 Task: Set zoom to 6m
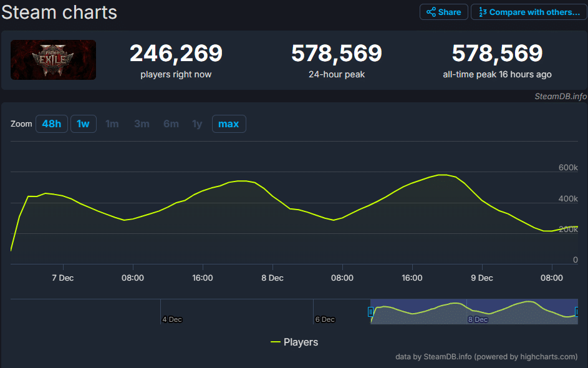pos(171,123)
